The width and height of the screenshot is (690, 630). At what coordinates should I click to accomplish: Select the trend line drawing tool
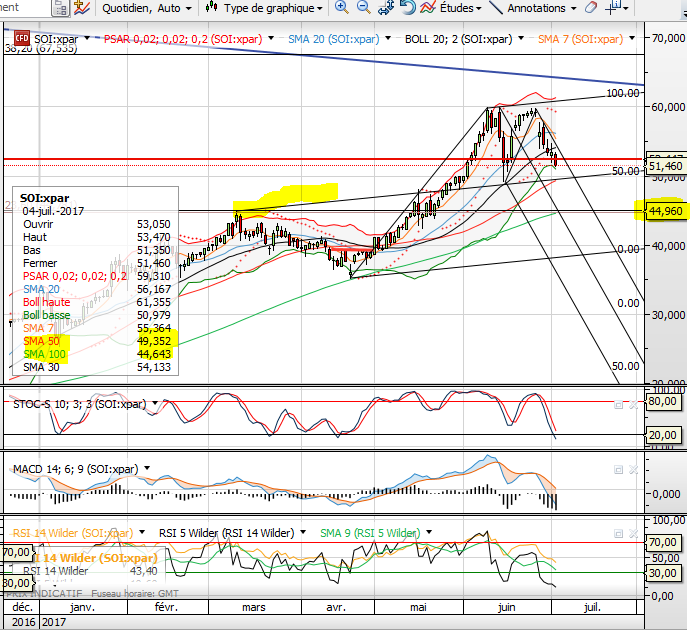click(496, 8)
